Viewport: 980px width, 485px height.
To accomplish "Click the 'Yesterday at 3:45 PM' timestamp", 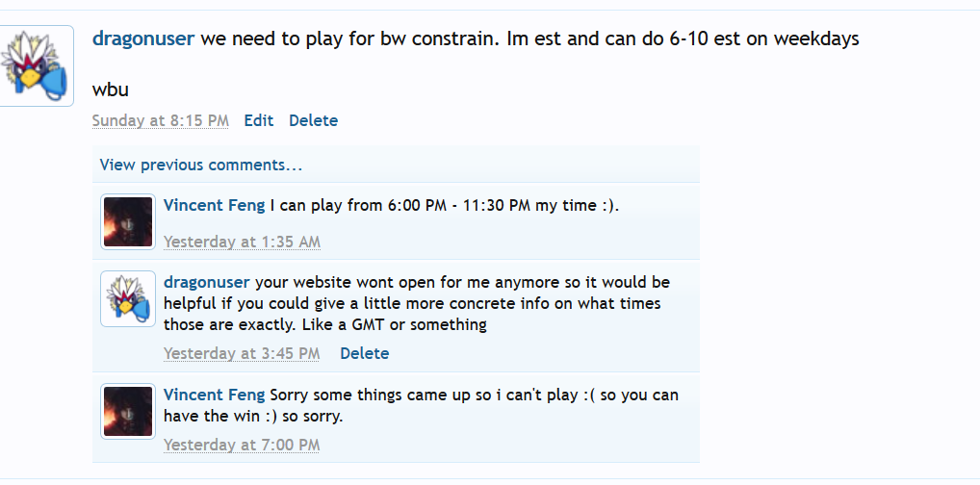I will click(x=242, y=354).
